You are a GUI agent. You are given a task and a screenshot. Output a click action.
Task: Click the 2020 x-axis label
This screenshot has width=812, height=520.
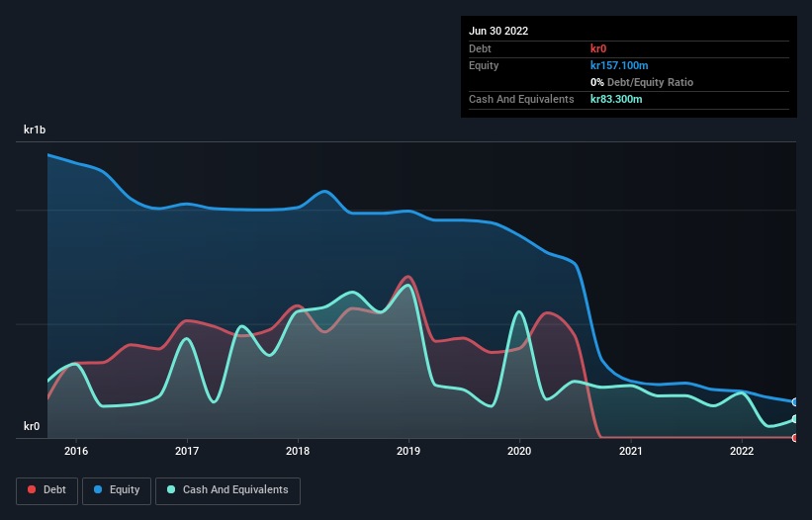coord(519,451)
